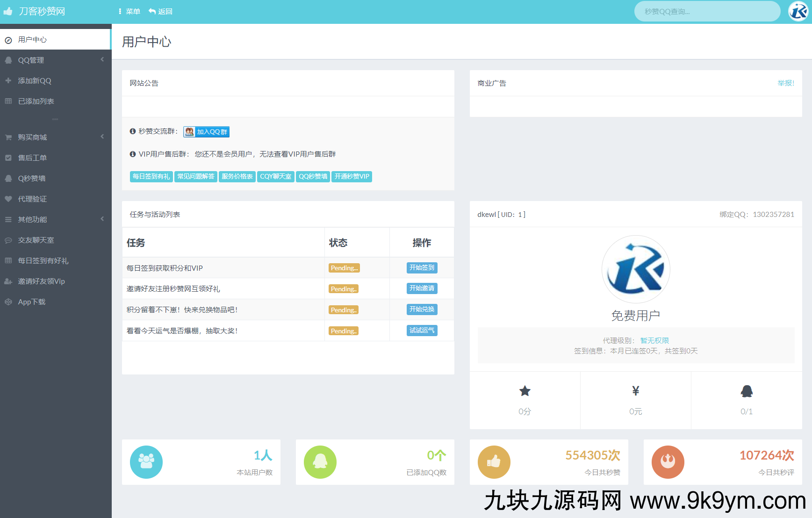Screen dimensions: 812x518
Task: Click the thumbs-up logo icon in header
Action: point(8,11)
